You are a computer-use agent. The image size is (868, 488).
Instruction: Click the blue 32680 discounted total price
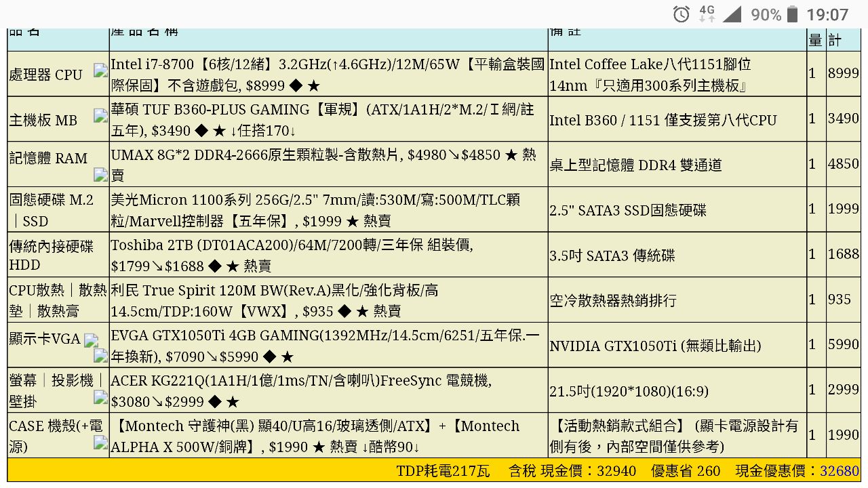click(x=840, y=470)
